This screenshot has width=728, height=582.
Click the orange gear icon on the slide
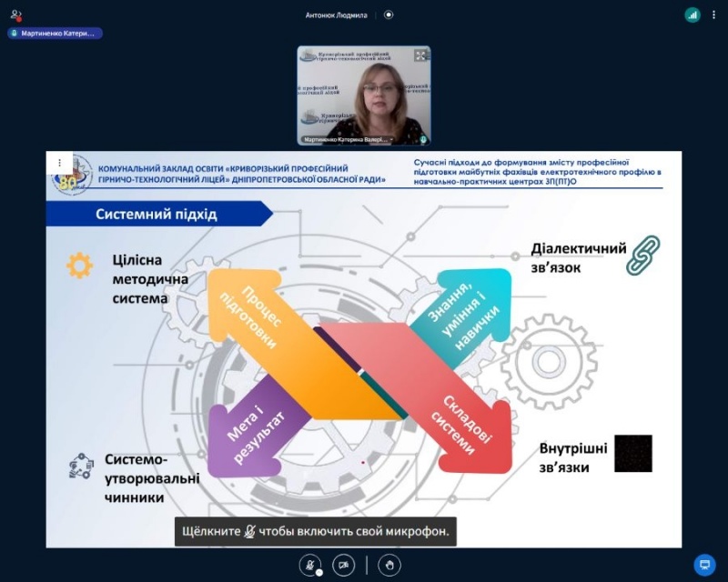79,266
